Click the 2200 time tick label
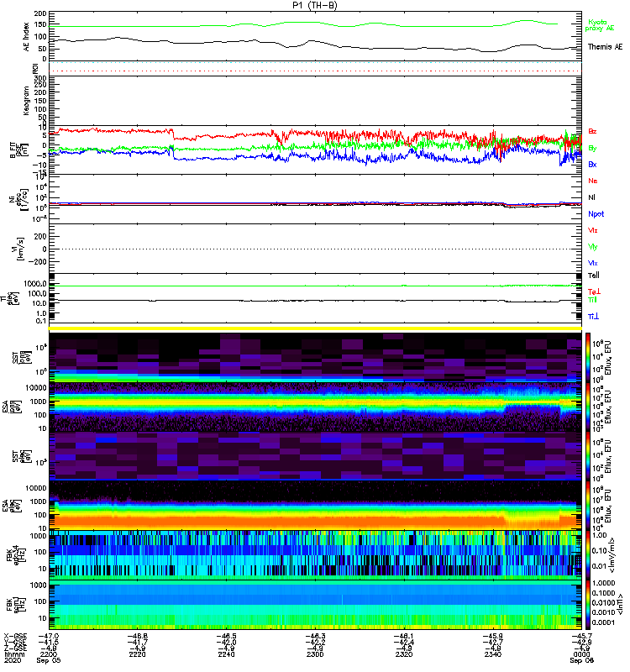 tap(48, 654)
